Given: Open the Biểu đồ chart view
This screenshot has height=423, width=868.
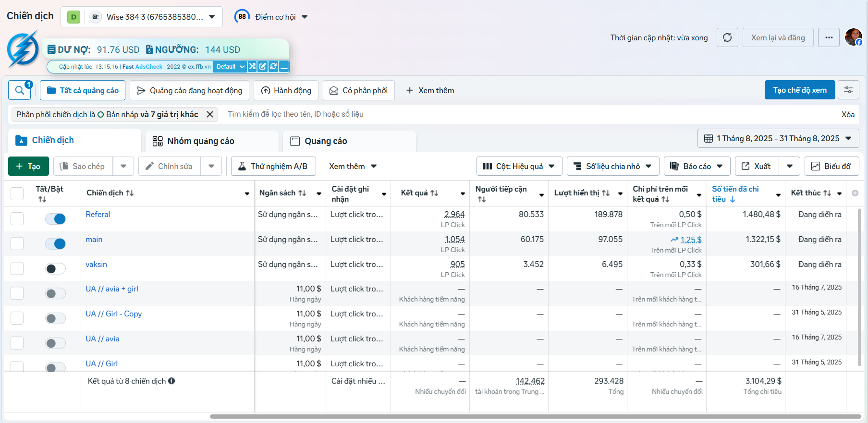Looking at the screenshot, I should 831,166.
